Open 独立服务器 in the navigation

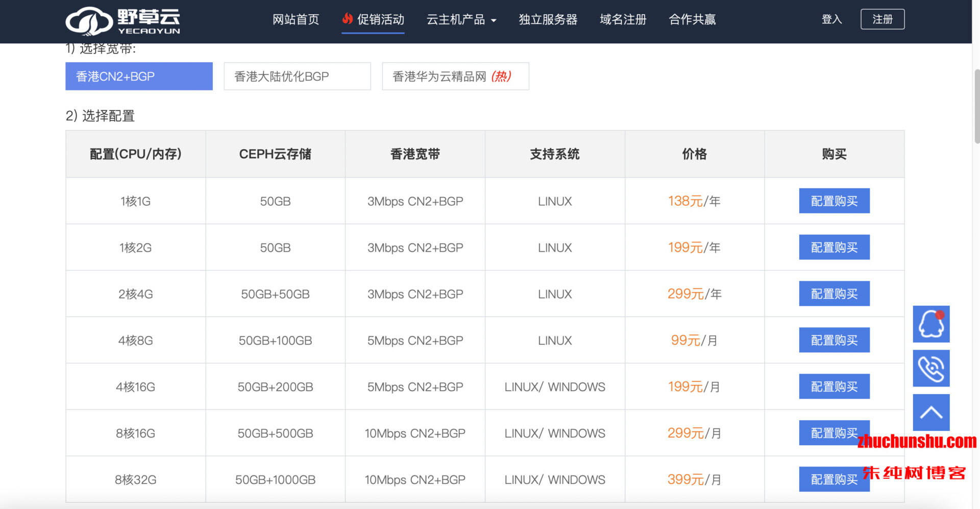[x=548, y=19]
